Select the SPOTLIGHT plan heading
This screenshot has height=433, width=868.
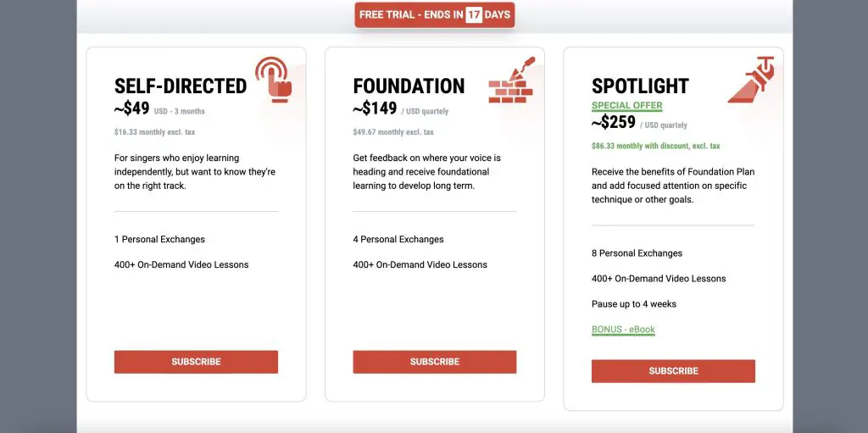[641, 86]
